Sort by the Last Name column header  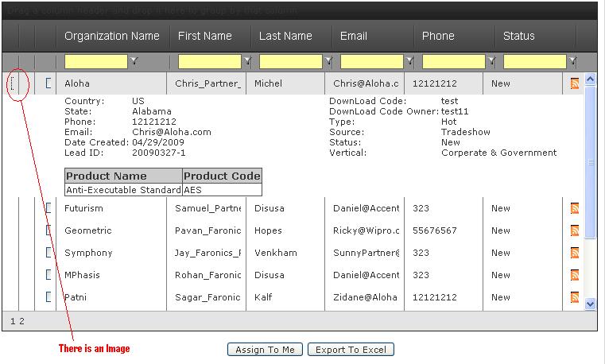(285, 36)
